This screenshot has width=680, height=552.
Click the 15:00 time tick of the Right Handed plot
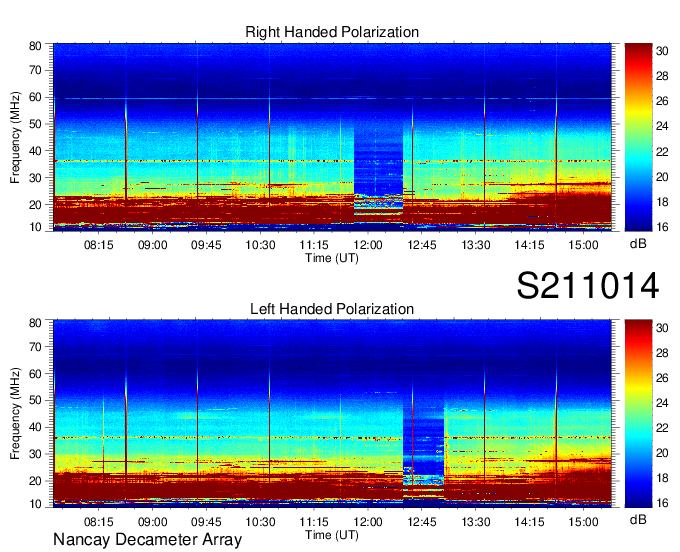coord(583,245)
